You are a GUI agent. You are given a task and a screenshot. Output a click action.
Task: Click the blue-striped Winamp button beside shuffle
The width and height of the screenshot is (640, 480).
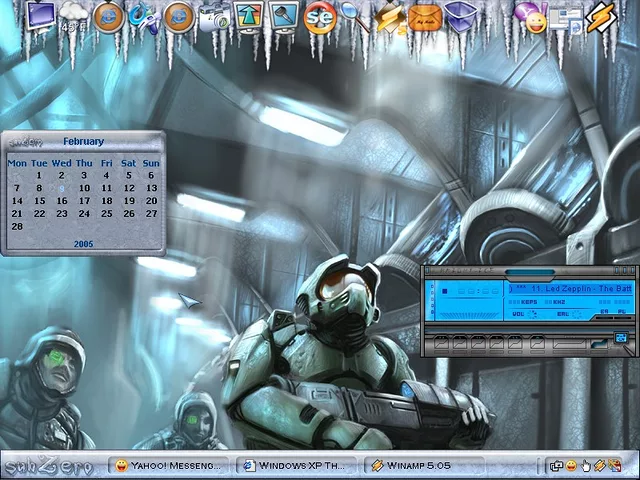(599, 344)
